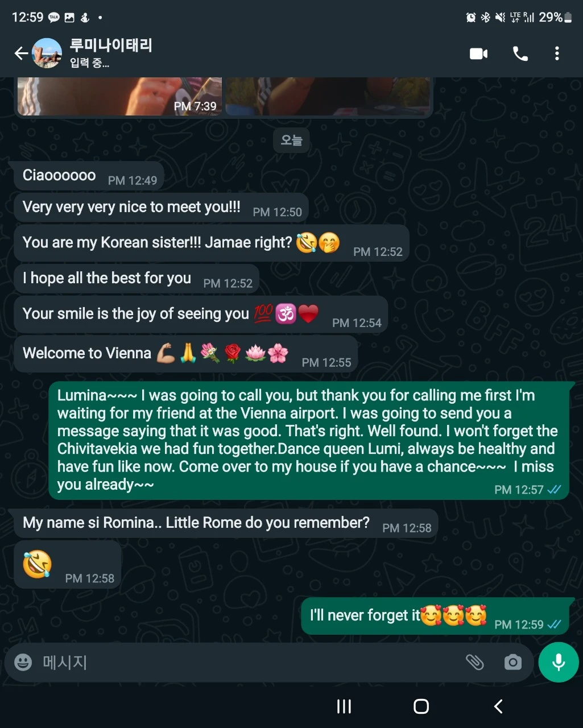The image size is (583, 728).
Task: Open the contact's profile picture
Action: 47,53
